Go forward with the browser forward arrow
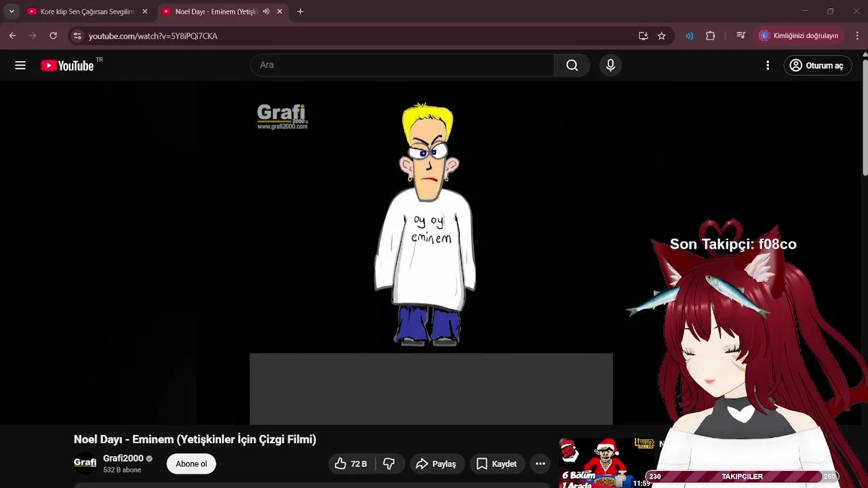This screenshot has width=868, height=488. pos(33,36)
